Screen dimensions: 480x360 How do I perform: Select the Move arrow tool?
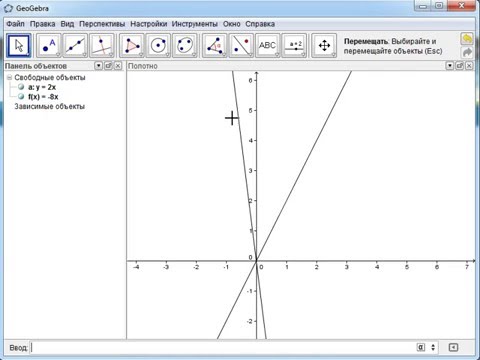point(19,45)
